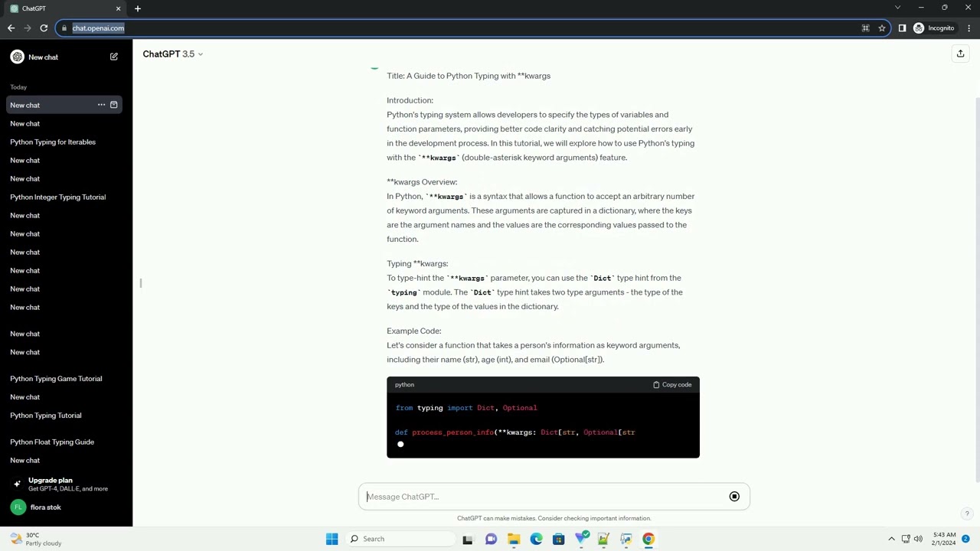980x551 pixels.
Task: Stop generating the response
Action: click(x=734, y=497)
